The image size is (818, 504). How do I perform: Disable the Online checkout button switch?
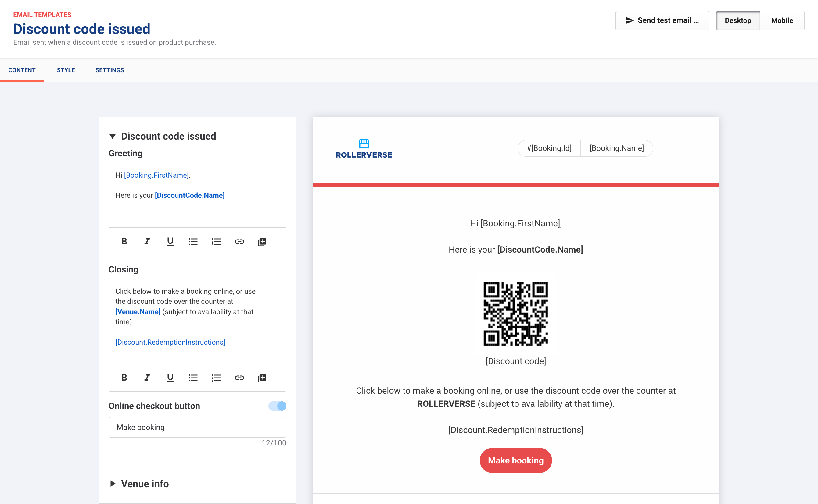[277, 406]
